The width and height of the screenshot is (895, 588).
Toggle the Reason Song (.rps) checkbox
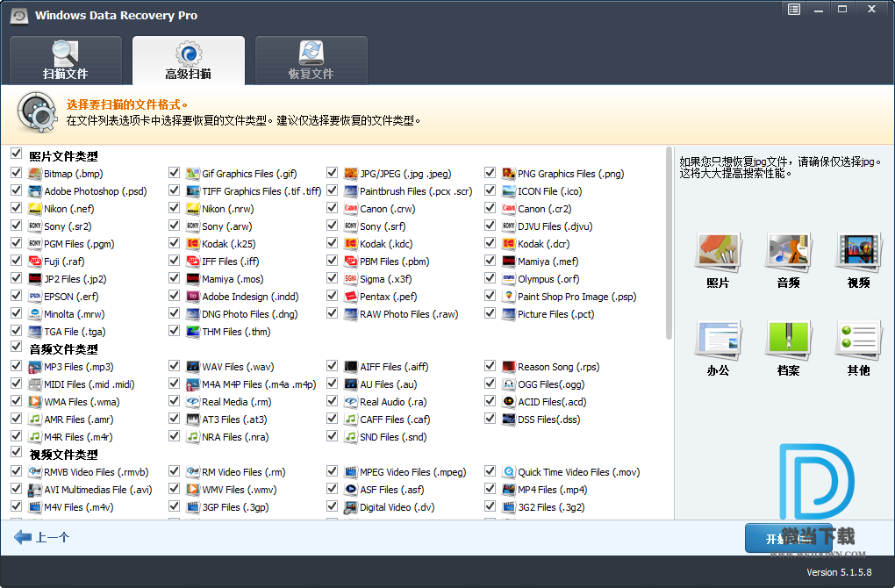coord(490,365)
